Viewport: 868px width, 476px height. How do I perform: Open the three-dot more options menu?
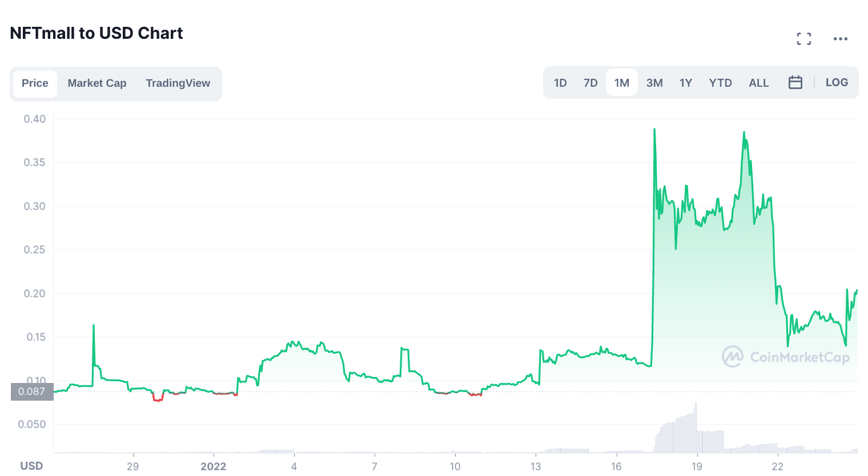(840, 39)
